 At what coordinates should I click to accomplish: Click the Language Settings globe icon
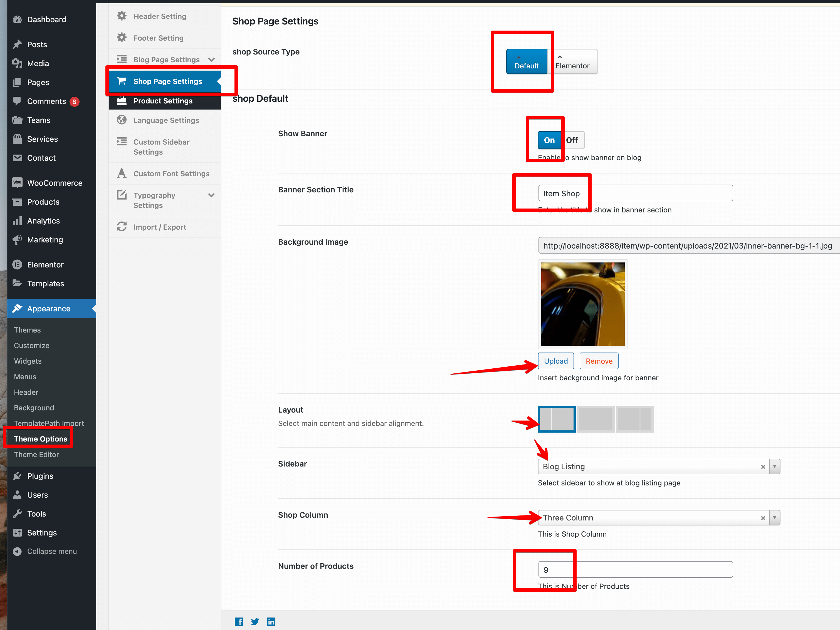(x=122, y=120)
